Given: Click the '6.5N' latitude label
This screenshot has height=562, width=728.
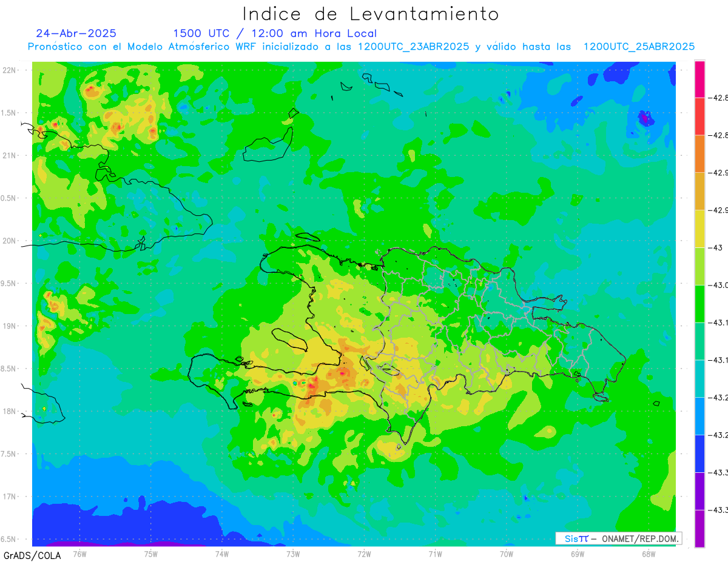Looking at the screenshot, I should coord(9,539).
